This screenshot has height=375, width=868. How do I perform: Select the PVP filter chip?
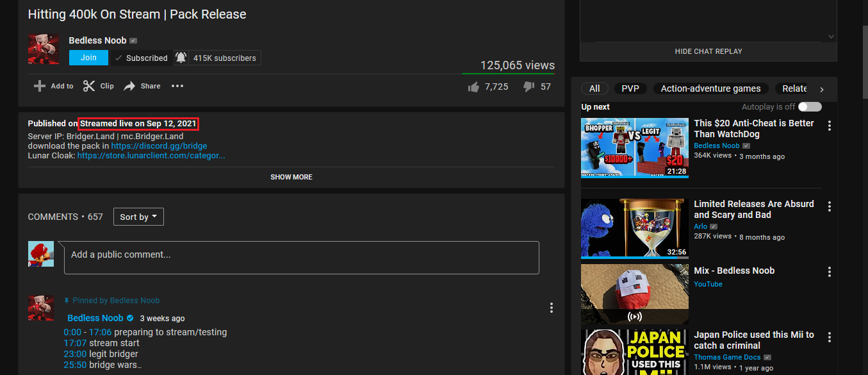630,88
